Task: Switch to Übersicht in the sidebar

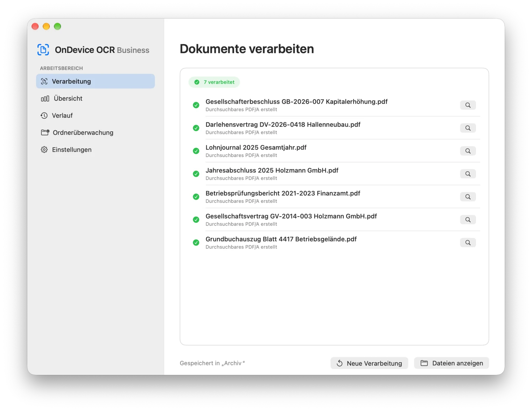Action: pos(96,98)
